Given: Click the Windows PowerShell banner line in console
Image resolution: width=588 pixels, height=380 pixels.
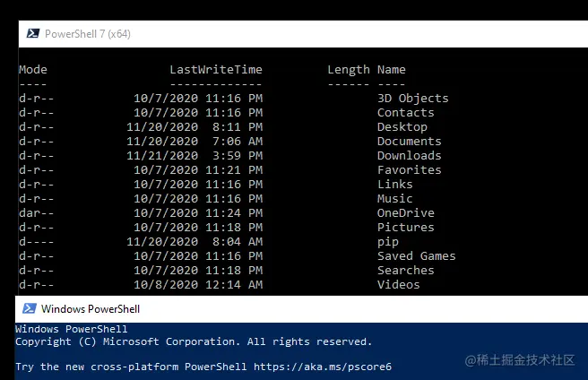Looking at the screenshot, I should coord(71,329).
